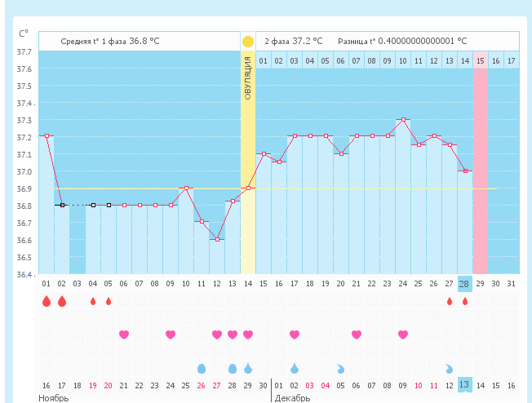Screen dimensions: 532x403
Task: Select the small blood drop on cycle day 05
Action: (109, 301)
